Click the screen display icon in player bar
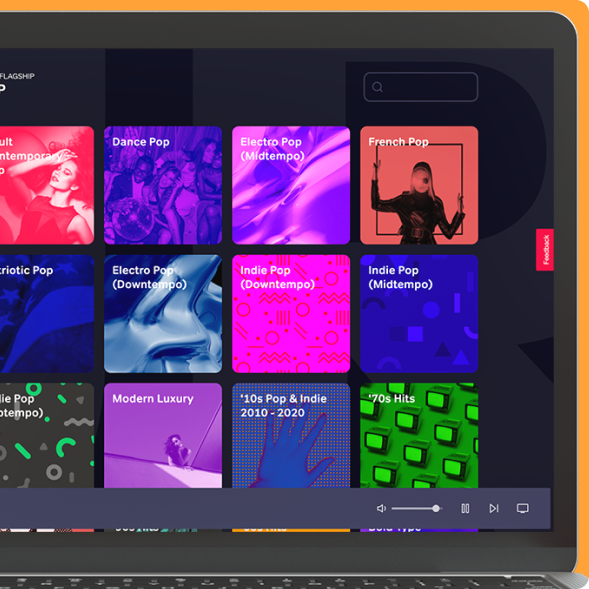The image size is (589, 589). tap(523, 508)
